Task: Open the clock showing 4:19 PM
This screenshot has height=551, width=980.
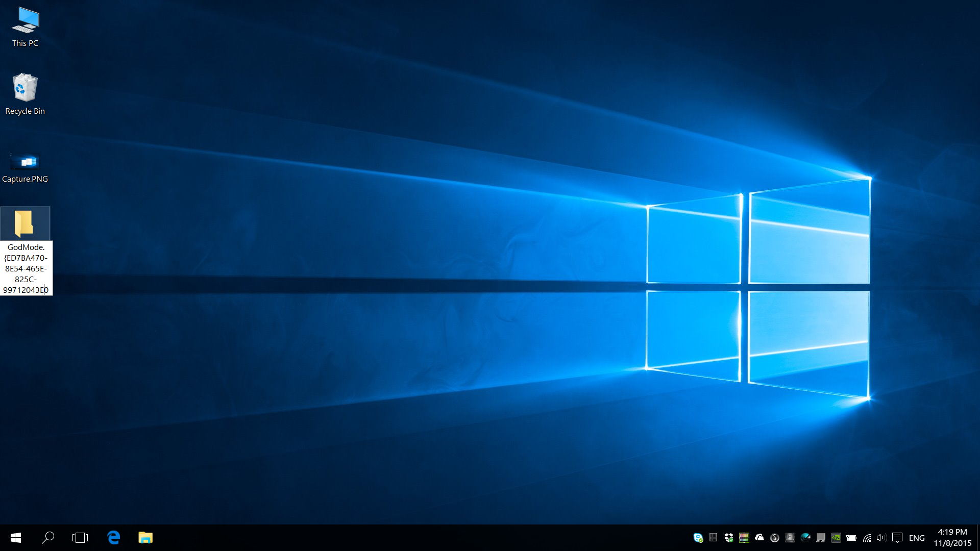Action: pos(952,538)
